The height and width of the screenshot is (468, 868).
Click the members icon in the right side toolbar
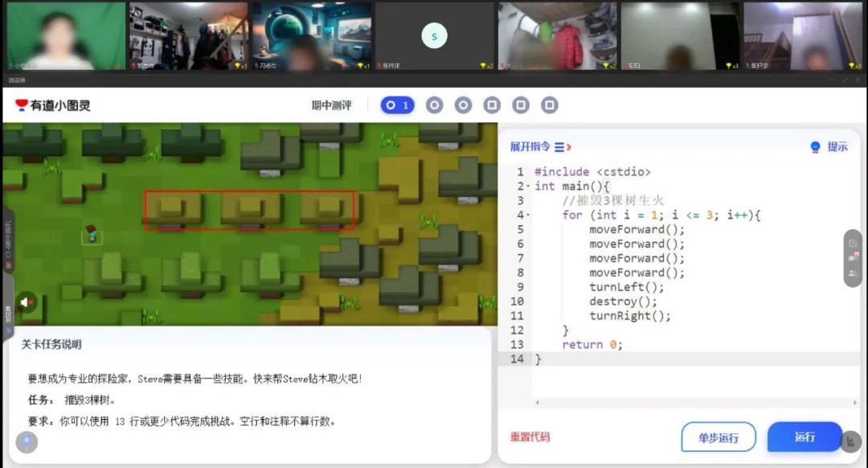pos(853,273)
